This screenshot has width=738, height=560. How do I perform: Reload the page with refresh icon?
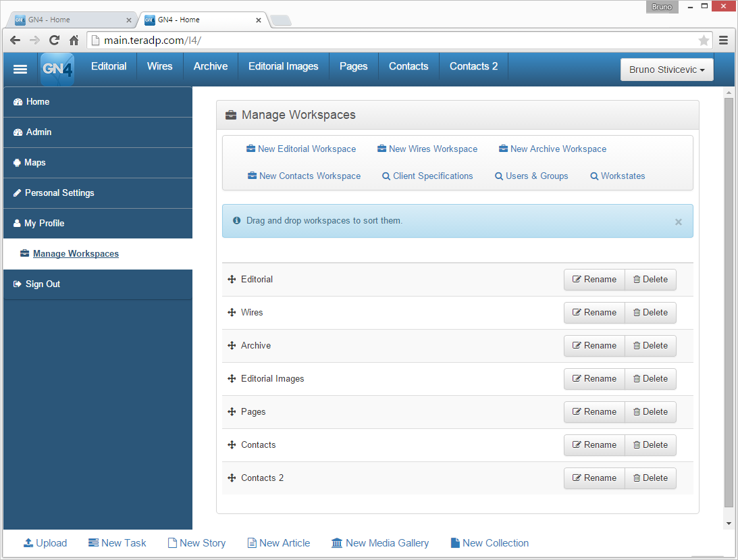[x=55, y=41]
